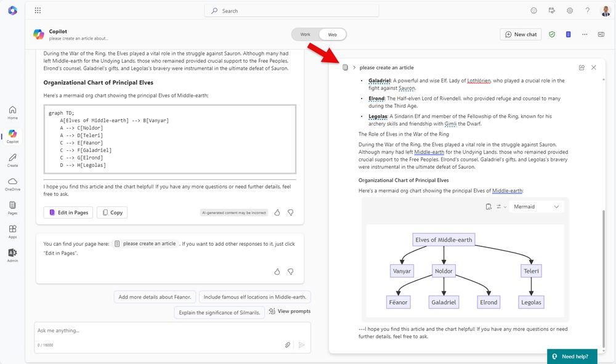Open Settings gear icon
This screenshot has height=364, width=616.
point(570,10)
